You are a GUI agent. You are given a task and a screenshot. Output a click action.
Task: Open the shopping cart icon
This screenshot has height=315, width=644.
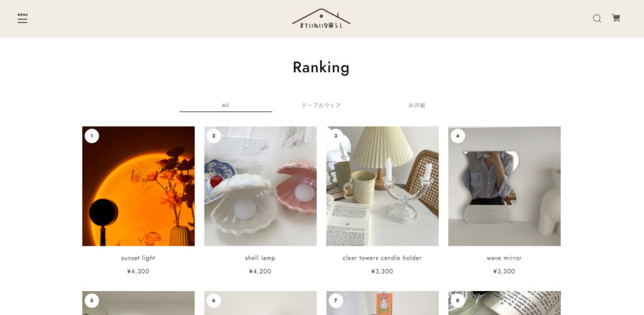[616, 18]
